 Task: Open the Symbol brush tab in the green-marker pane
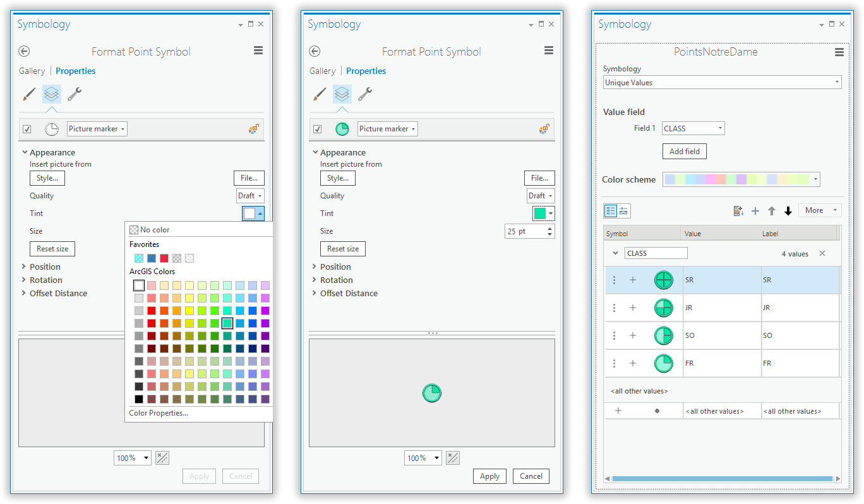coord(320,94)
